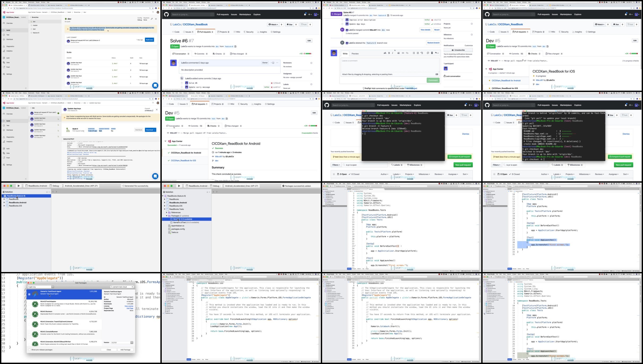Open Intercom chat bubble on Build 4 output page
Viewport: 643px width, 364px height.
click(x=155, y=176)
